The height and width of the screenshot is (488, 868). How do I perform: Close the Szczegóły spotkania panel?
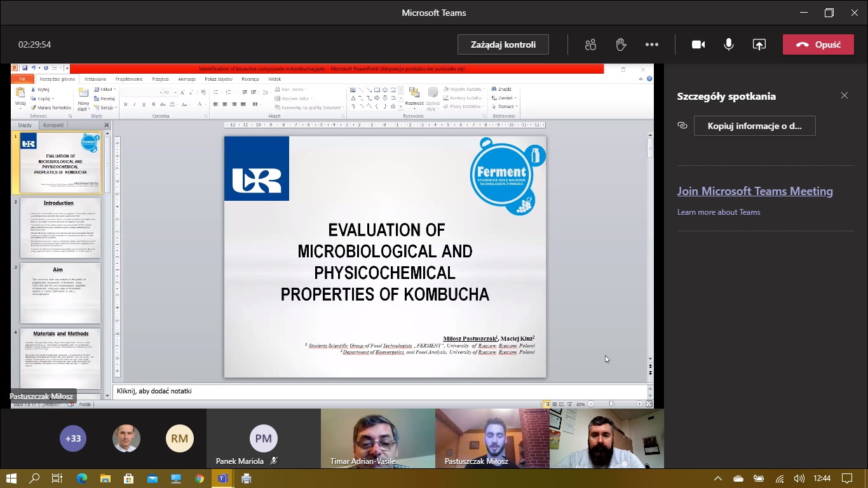[x=844, y=96]
